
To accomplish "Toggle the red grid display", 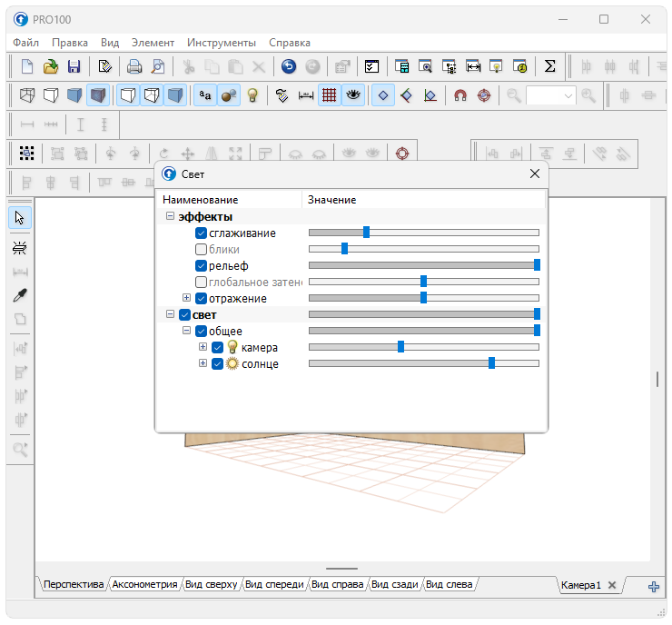I will (x=329, y=95).
